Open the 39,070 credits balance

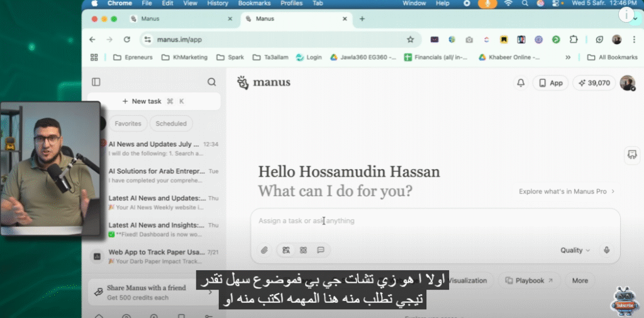click(594, 83)
